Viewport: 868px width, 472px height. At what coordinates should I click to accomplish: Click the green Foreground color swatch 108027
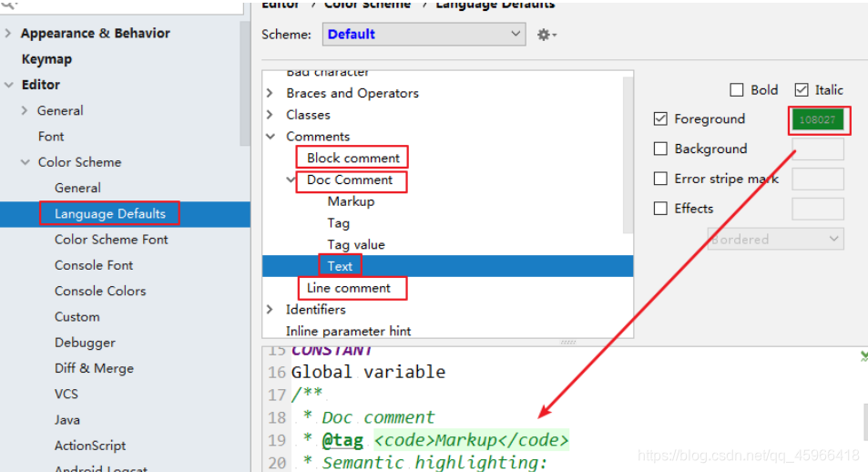[818, 119]
